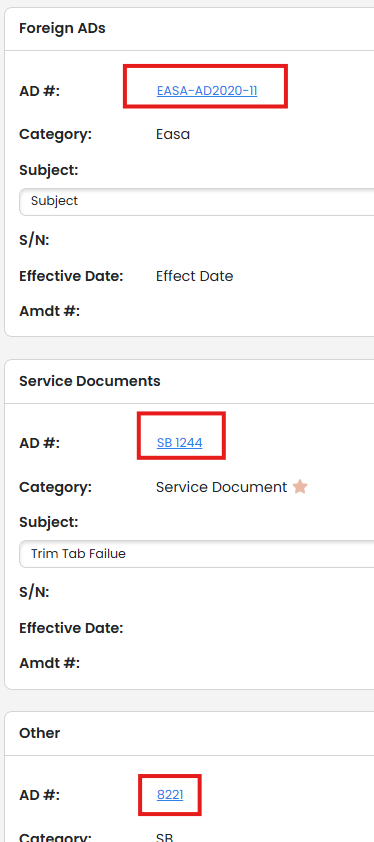Click the Amdt # label under Foreign ADs
The image size is (374, 842).
click(49, 311)
